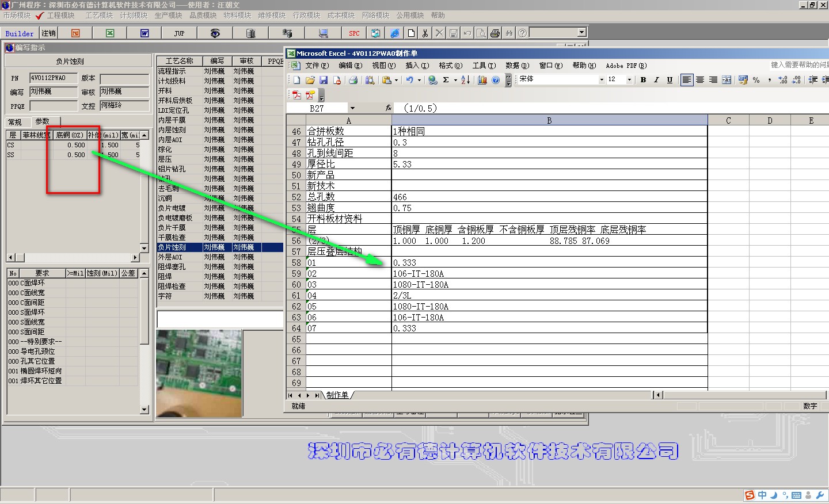Select 流程指示 row in process list

click(220, 71)
